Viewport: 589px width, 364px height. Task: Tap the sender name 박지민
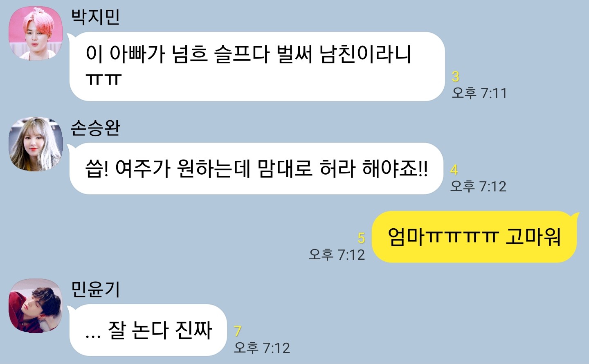click(95, 17)
